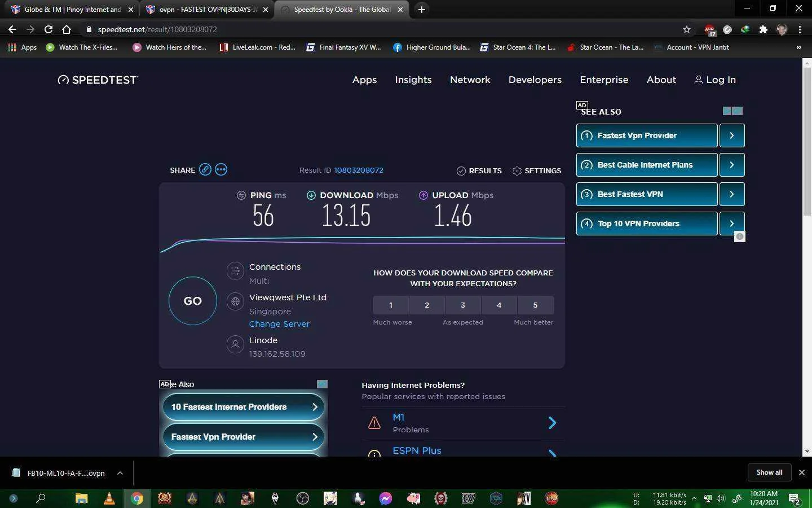Close the downloads bar
This screenshot has height=508, width=812.
tap(801, 472)
